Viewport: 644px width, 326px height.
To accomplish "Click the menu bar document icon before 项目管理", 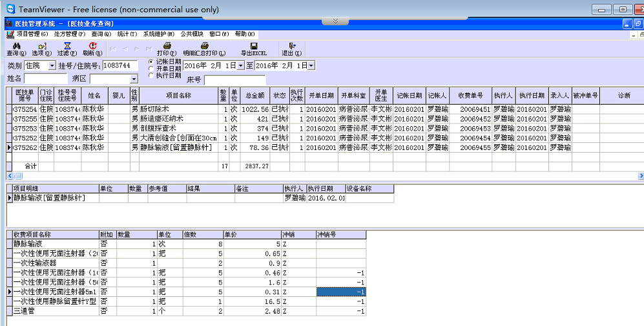I will coord(10,34).
